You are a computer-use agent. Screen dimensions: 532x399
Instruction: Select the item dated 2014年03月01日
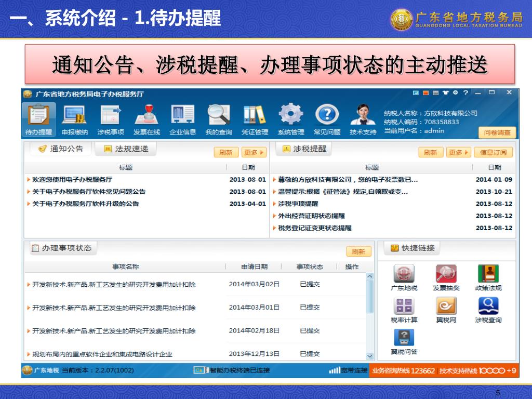(195, 308)
